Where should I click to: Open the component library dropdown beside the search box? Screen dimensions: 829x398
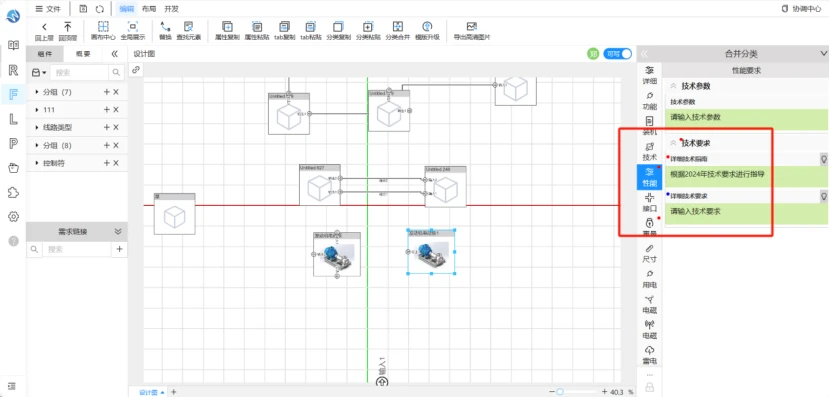[x=39, y=72]
